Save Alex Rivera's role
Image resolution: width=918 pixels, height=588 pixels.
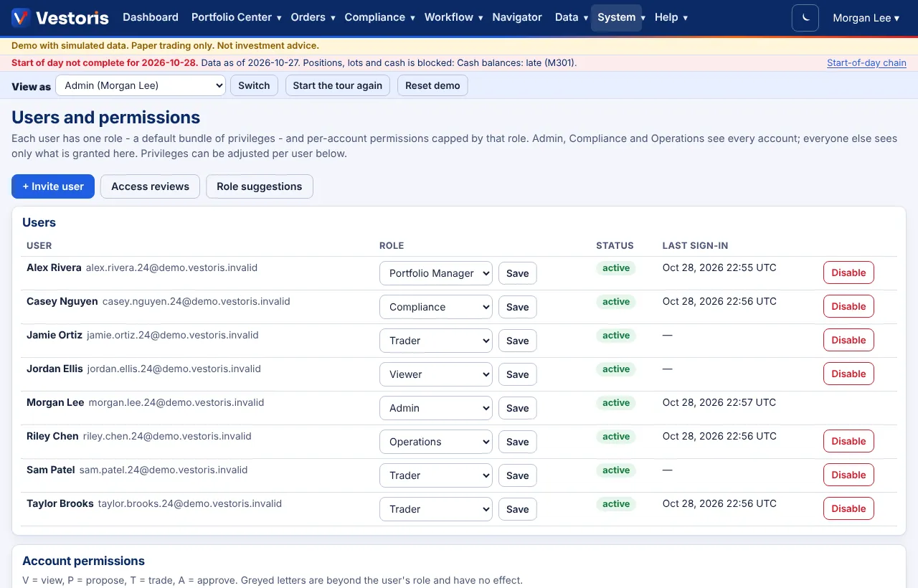pos(518,273)
